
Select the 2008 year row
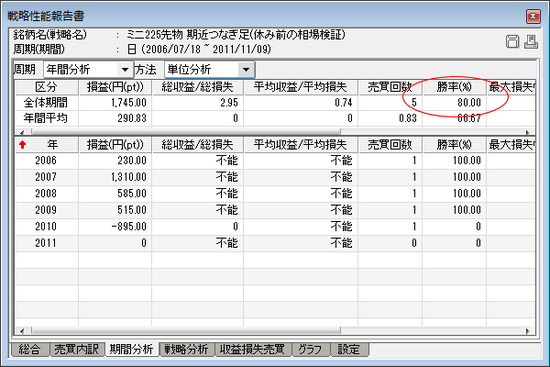[275, 194]
